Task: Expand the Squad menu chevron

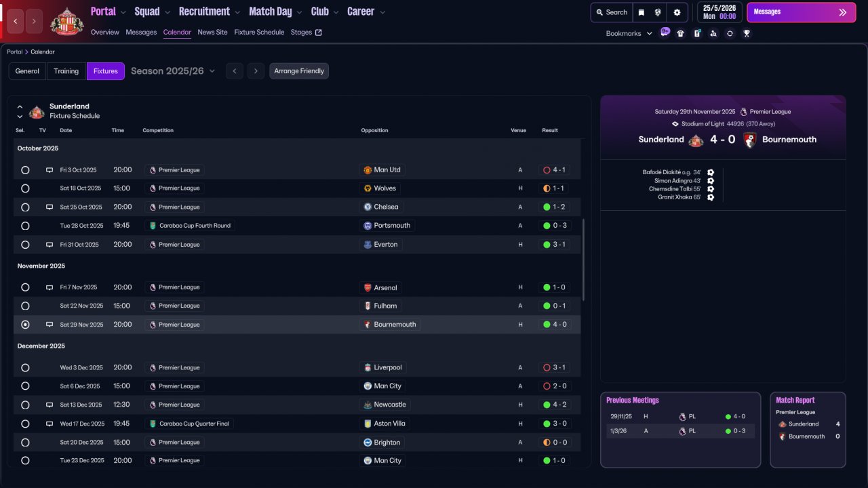Action: tap(167, 12)
